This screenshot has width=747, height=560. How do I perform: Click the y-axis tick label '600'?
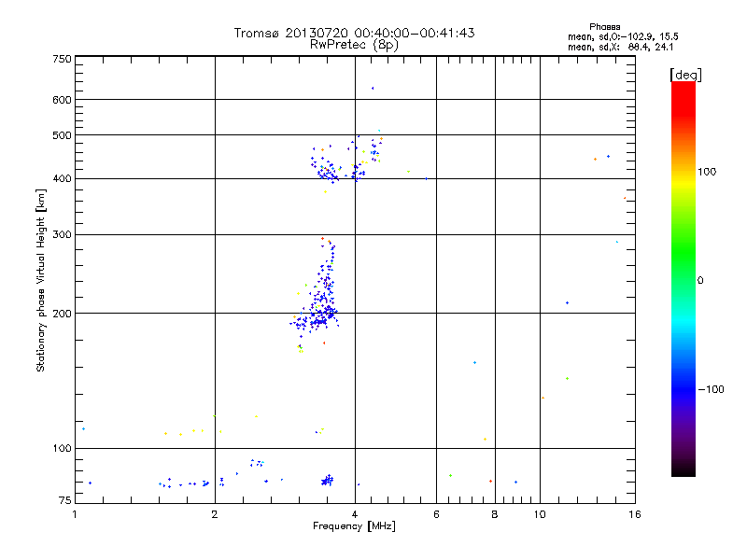[x=62, y=100]
